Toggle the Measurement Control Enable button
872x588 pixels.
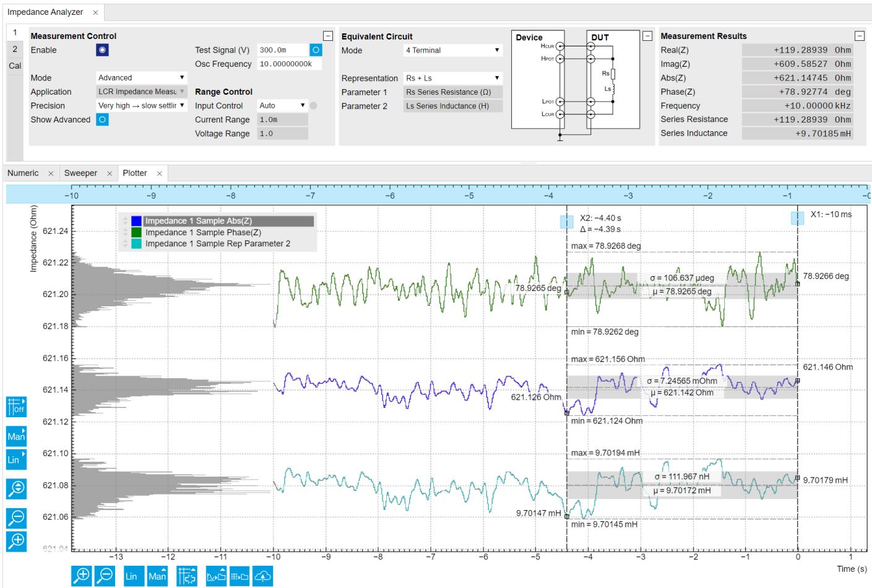pos(102,50)
